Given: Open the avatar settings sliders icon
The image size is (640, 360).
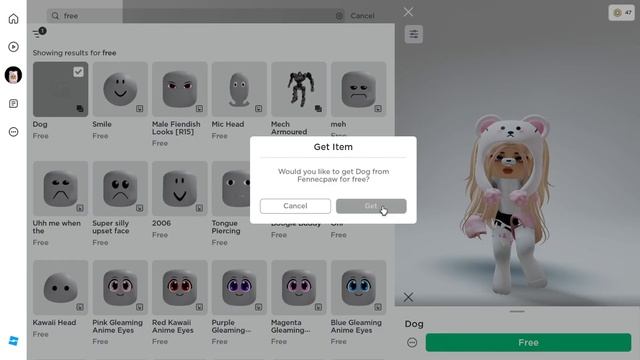Looking at the screenshot, I should [x=413, y=34].
